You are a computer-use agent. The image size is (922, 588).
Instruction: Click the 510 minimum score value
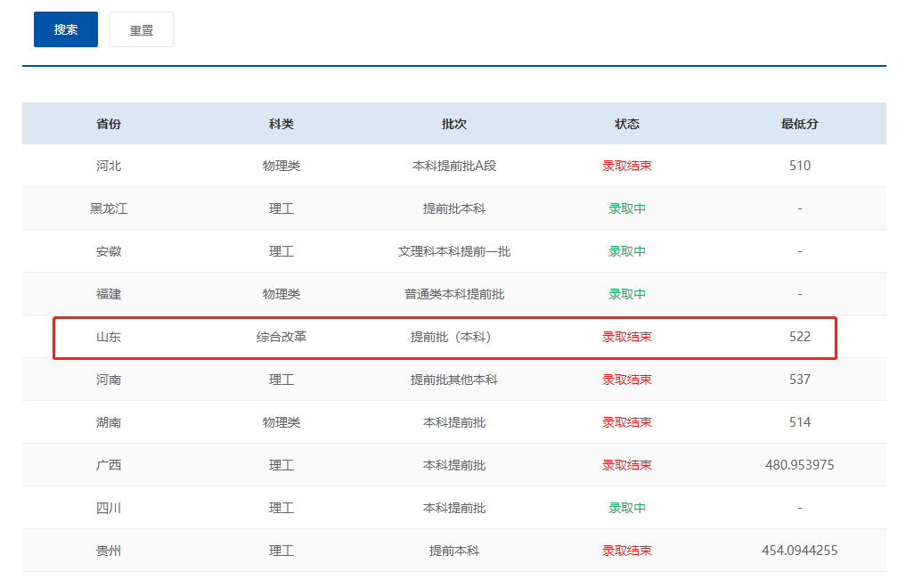pos(800,166)
